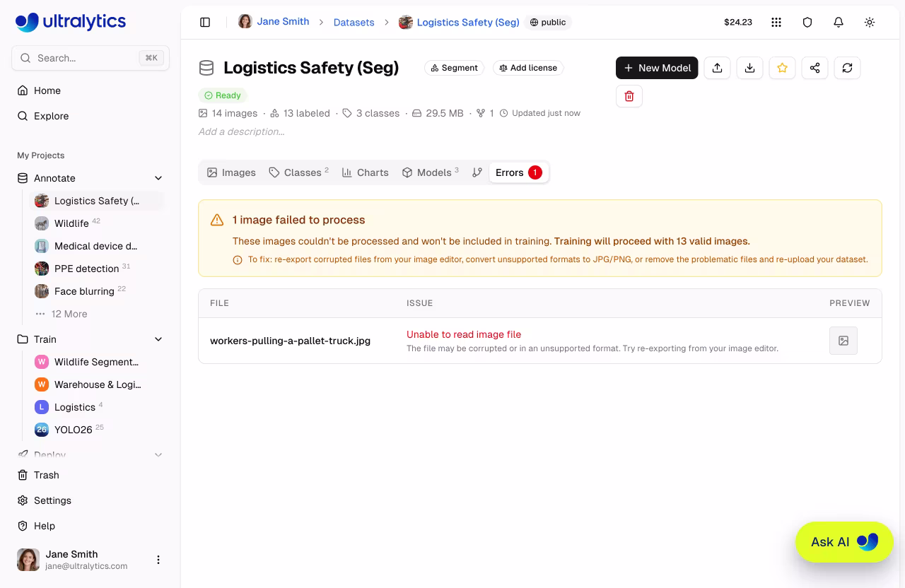Click the YOLO26 project avatar
This screenshot has height=588, width=905.
42,430
